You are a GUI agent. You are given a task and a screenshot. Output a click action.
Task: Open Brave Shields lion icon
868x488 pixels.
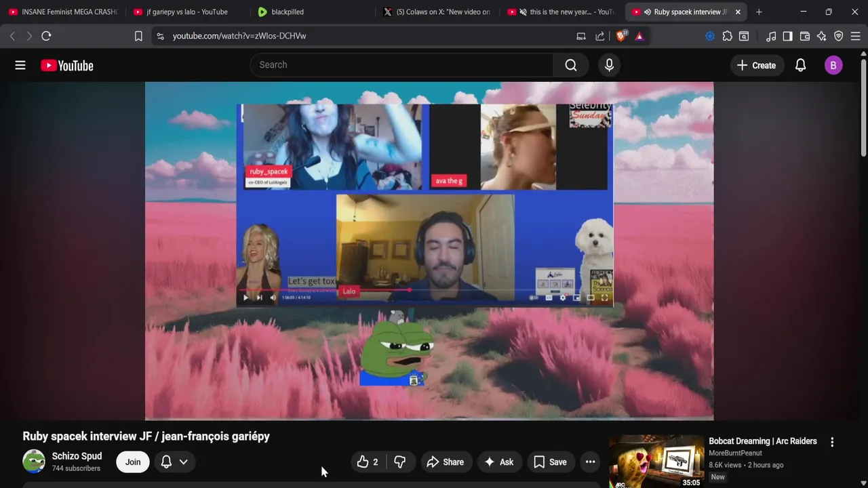click(620, 36)
